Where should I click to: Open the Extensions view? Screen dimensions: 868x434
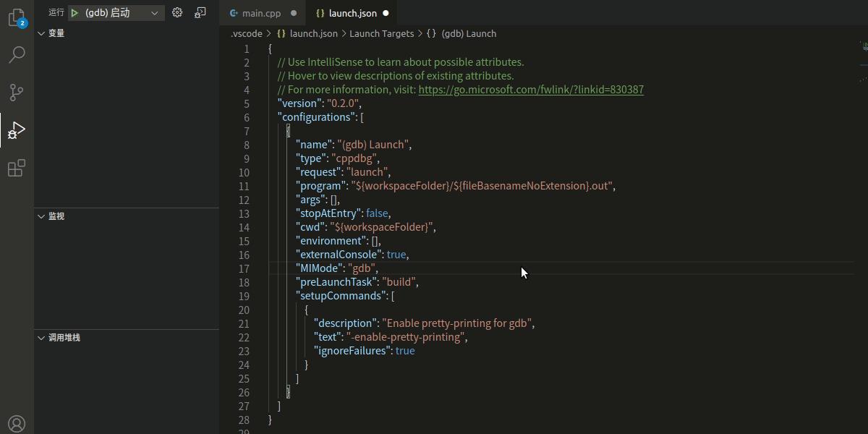coord(16,168)
